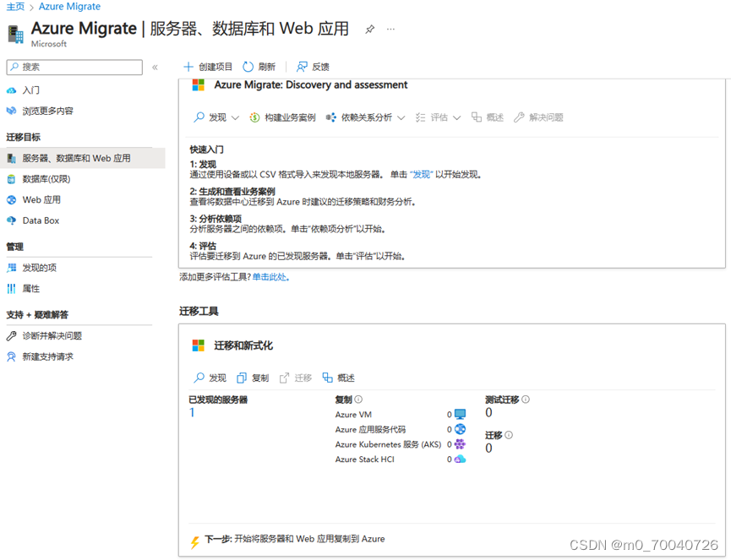Viewport: 731px width, 560px height.
Task: Pin Azure Migrate page with pin icon
Action: coord(369,30)
